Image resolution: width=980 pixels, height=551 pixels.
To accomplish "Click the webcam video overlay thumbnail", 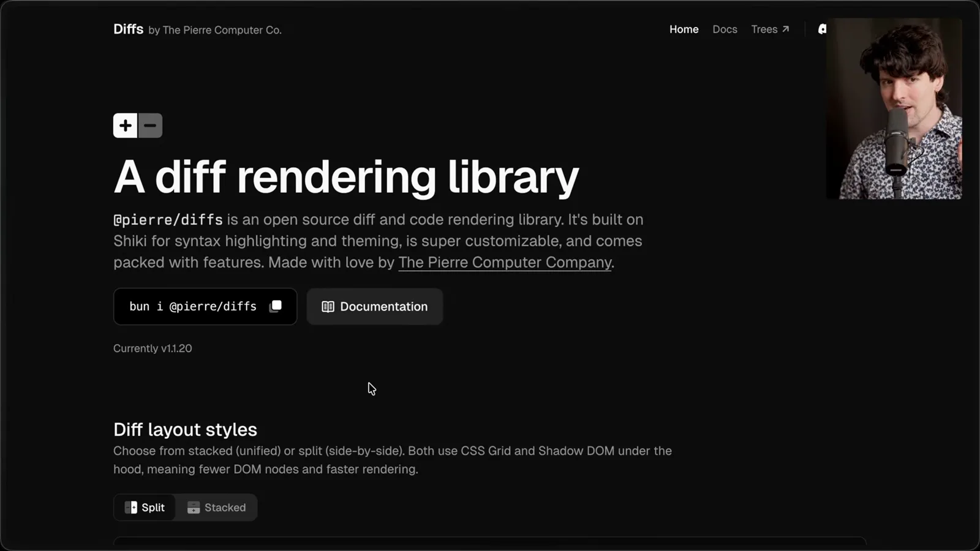I will (894, 108).
